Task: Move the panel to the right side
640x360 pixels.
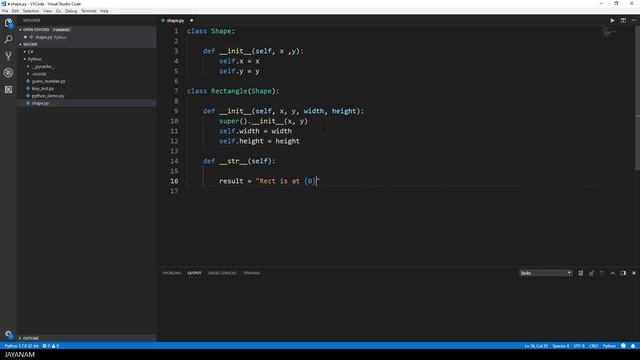Action: coord(623,273)
